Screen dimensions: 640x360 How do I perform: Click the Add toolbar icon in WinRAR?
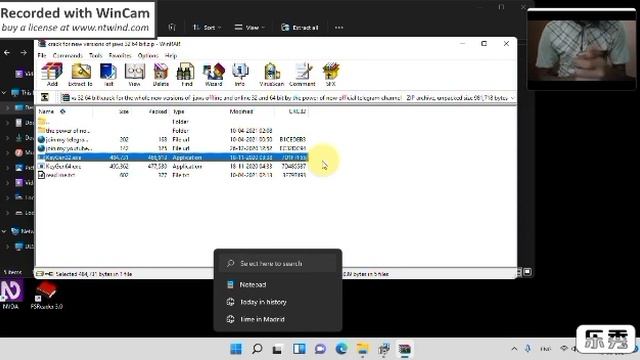(52, 75)
